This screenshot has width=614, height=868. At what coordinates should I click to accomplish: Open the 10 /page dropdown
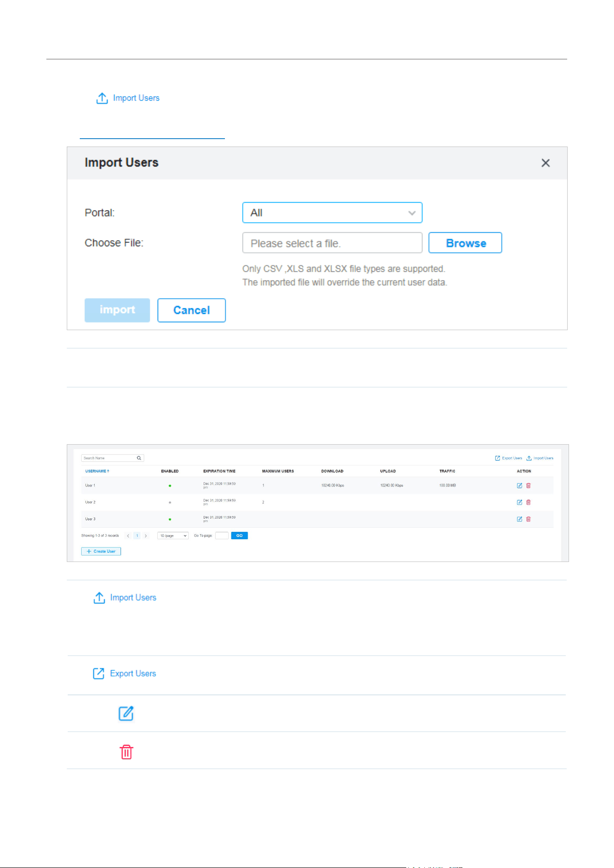tap(173, 536)
